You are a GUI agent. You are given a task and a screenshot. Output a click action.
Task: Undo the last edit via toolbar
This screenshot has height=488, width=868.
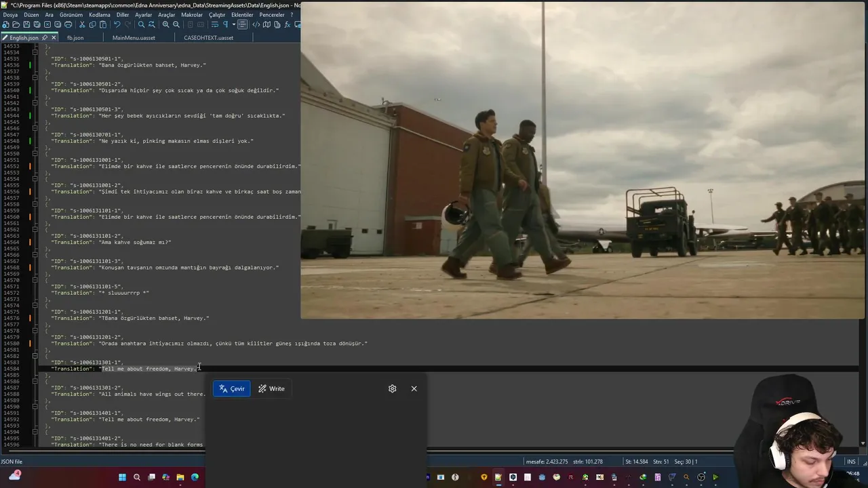(117, 24)
